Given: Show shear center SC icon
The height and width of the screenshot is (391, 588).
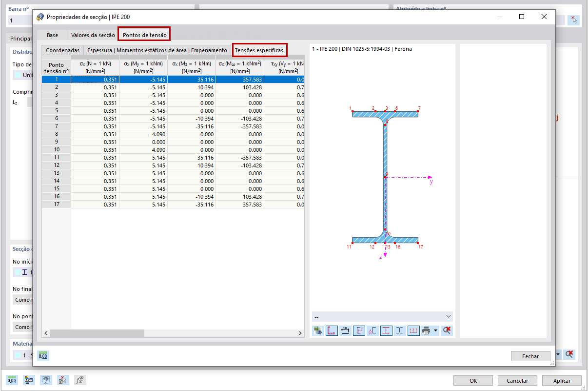Looking at the screenshot, I should (x=372, y=330).
